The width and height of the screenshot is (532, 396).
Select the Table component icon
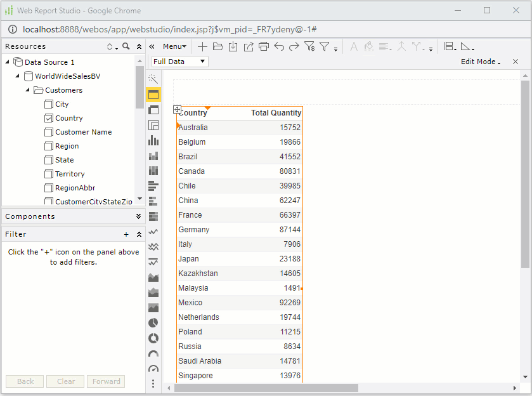coord(153,94)
